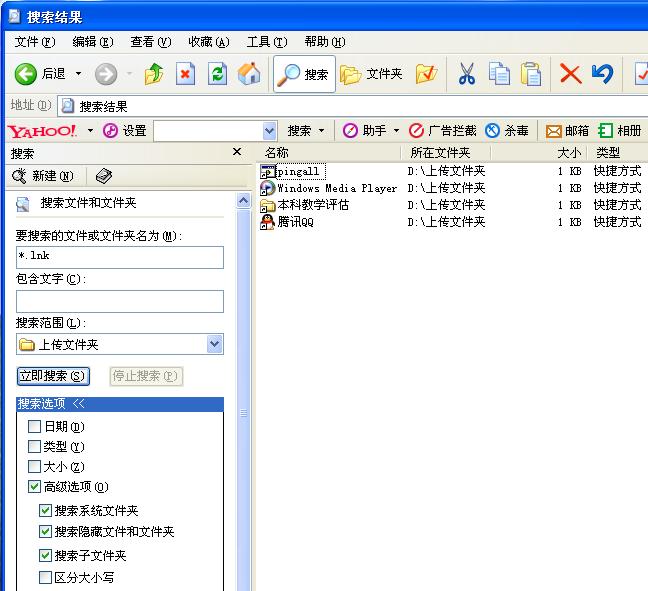Open the 编辑(E) menu
This screenshot has width=648, height=591.
93,42
